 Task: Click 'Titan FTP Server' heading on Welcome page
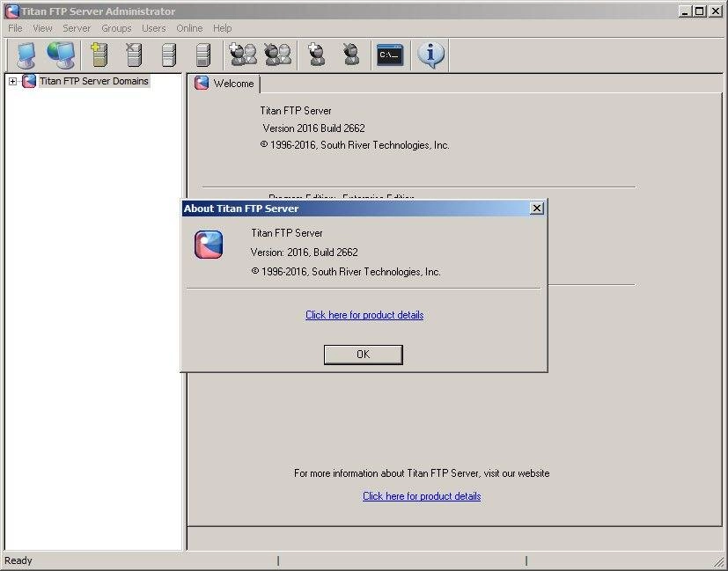(296, 111)
